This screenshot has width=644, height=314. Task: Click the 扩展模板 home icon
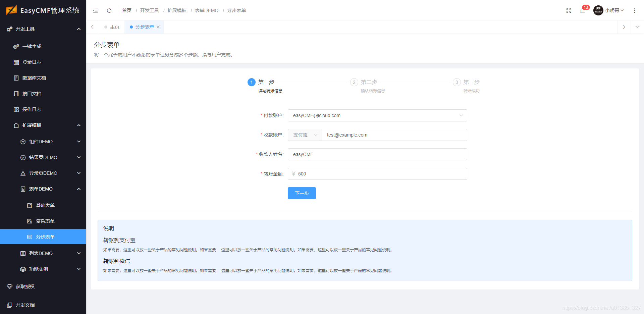pyautogui.click(x=16, y=125)
